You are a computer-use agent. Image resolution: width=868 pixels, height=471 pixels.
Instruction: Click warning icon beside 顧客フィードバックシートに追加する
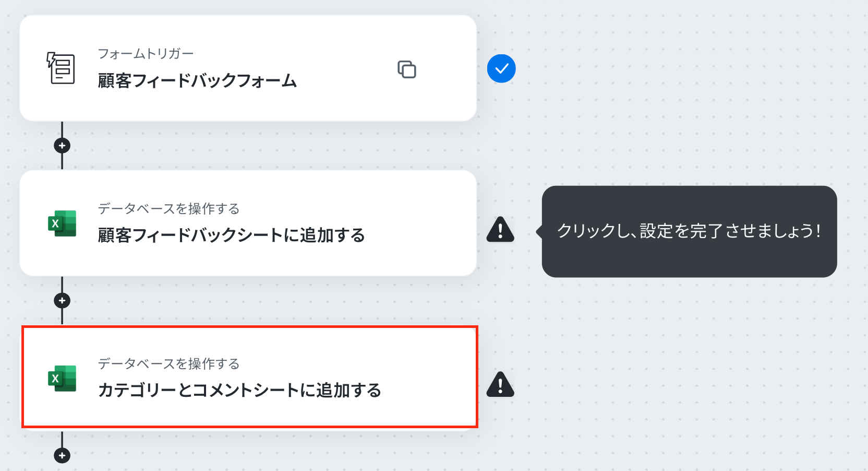[500, 229]
